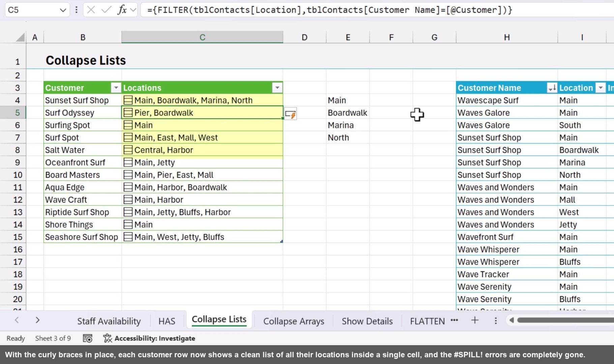
Task: Select the Collapse Lists sheet tab
Action: click(x=219, y=320)
